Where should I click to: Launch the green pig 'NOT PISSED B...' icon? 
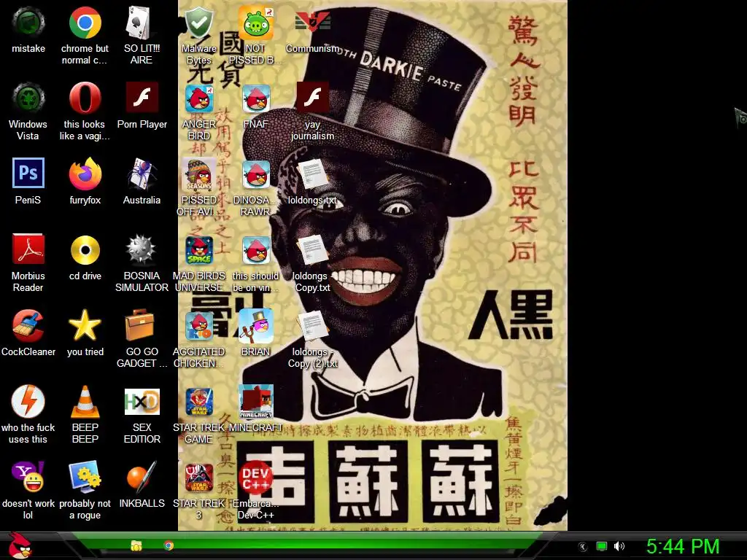tap(256, 23)
